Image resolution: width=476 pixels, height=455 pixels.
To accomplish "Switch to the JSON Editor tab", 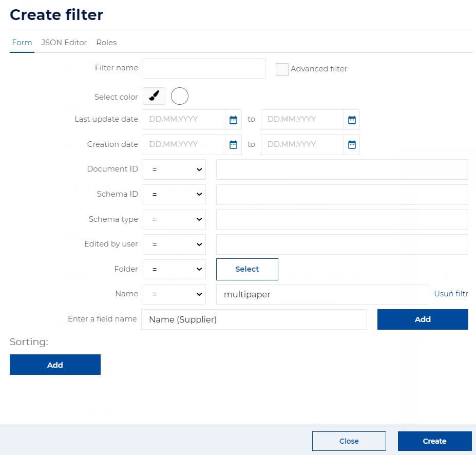I will [64, 43].
